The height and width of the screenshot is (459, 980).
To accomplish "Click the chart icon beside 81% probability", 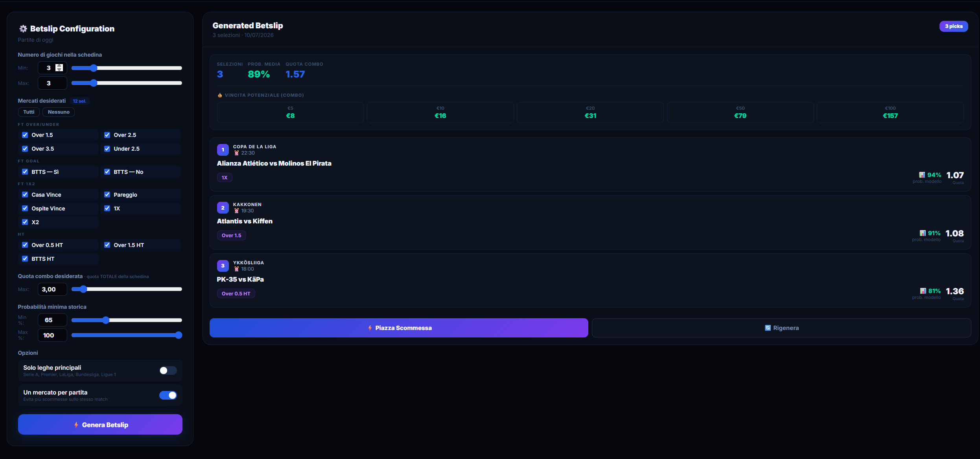I will click(x=923, y=291).
